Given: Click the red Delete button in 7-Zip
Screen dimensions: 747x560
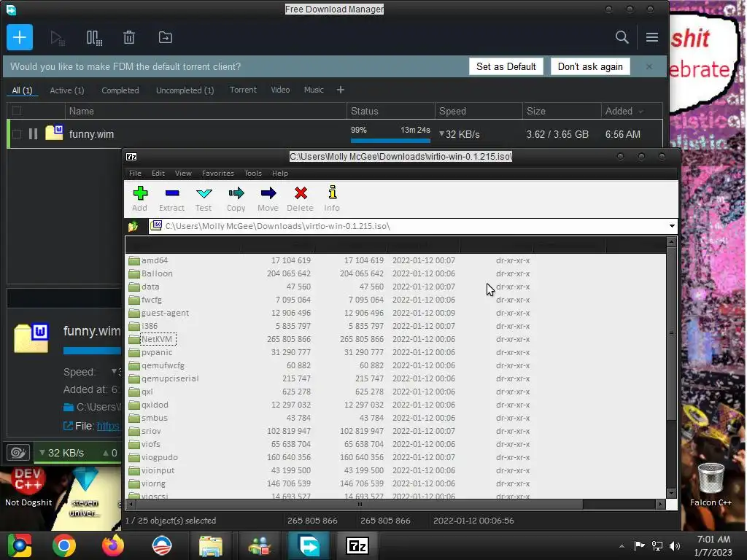Looking at the screenshot, I should click(300, 198).
